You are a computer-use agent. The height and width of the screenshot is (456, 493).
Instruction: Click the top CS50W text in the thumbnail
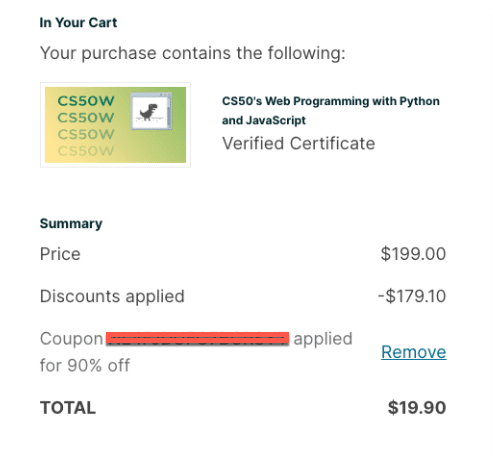coord(86,101)
